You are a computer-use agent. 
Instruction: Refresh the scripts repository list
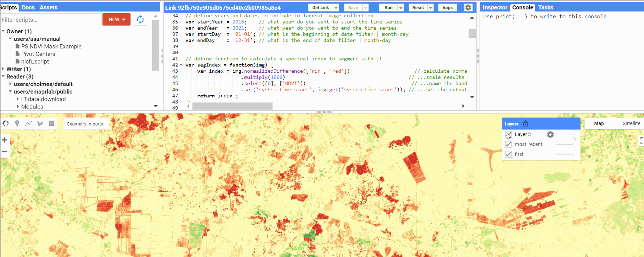[x=140, y=20]
